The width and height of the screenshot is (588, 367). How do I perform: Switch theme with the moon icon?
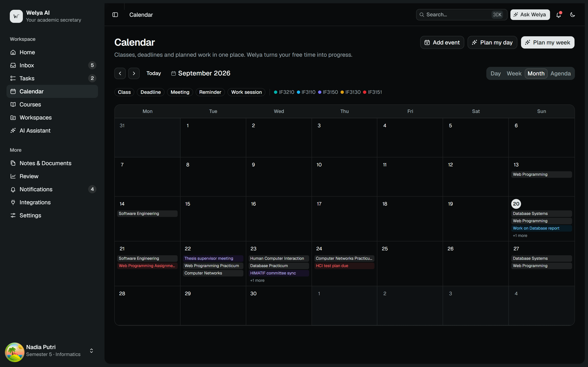[x=572, y=15]
